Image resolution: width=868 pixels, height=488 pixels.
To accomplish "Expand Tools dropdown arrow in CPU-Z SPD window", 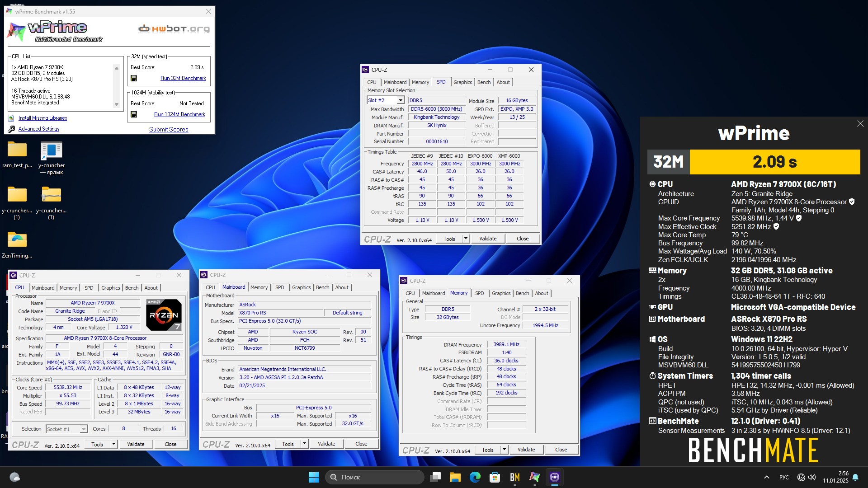I will tap(466, 239).
